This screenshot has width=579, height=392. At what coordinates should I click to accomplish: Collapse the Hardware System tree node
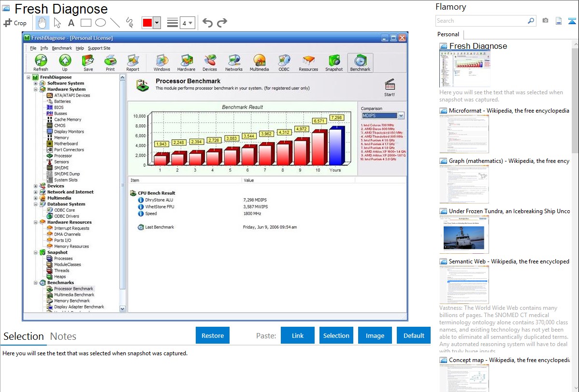[x=36, y=89]
